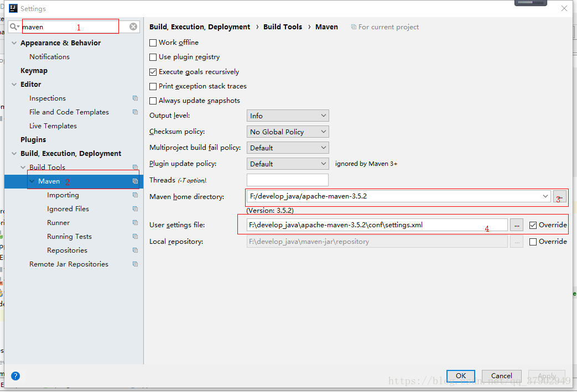This screenshot has height=392, width=577.
Task: Open Plugins settings page
Action: click(x=33, y=139)
